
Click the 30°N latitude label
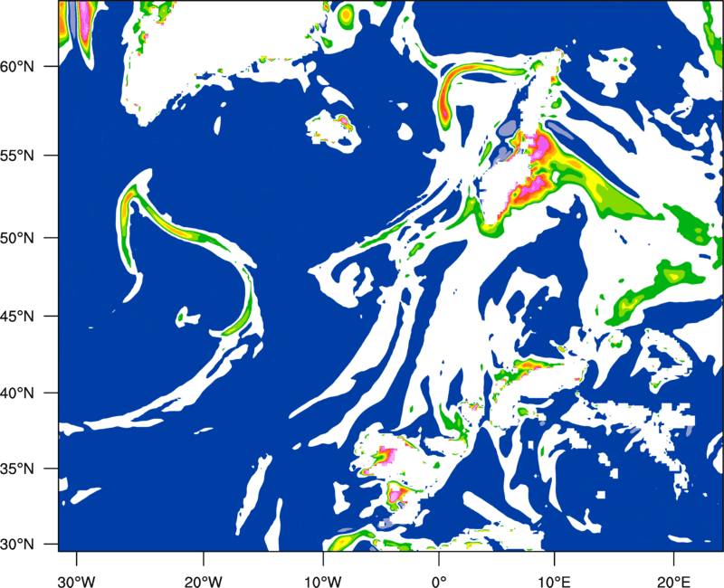coord(17,545)
